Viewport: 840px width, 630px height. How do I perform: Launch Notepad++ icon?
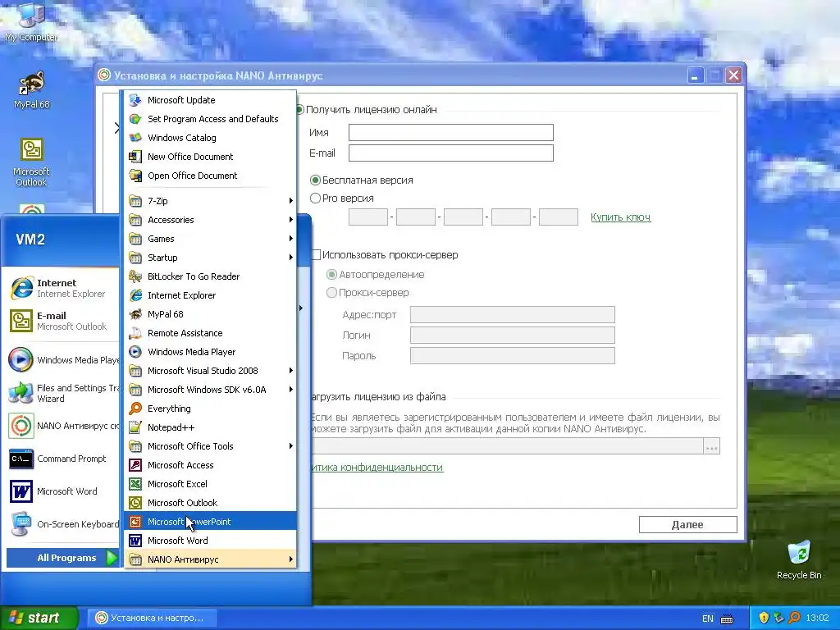click(x=135, y=427)
